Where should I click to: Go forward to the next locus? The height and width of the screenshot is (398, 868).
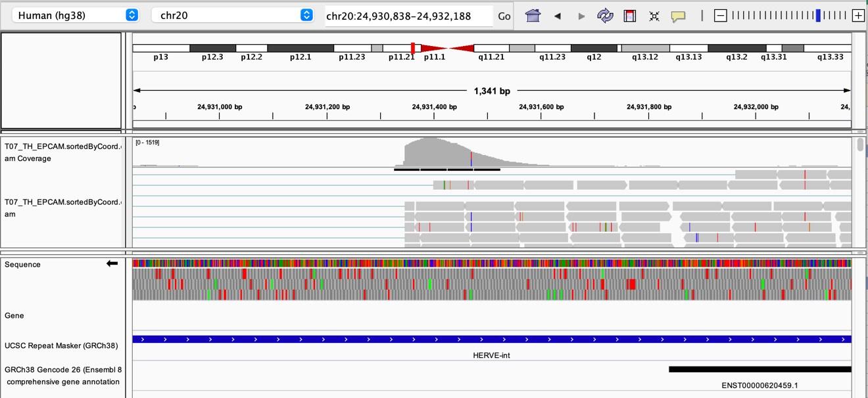coord(581,16)
